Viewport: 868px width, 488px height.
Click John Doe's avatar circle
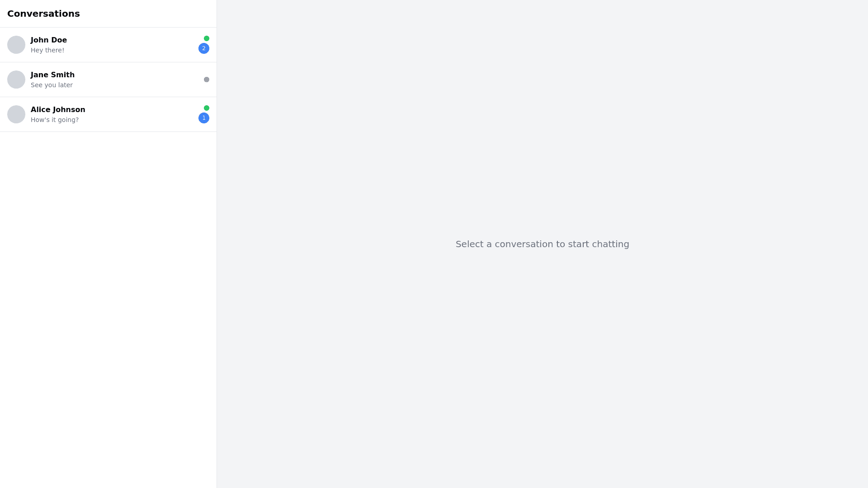(x=16, y=45)
